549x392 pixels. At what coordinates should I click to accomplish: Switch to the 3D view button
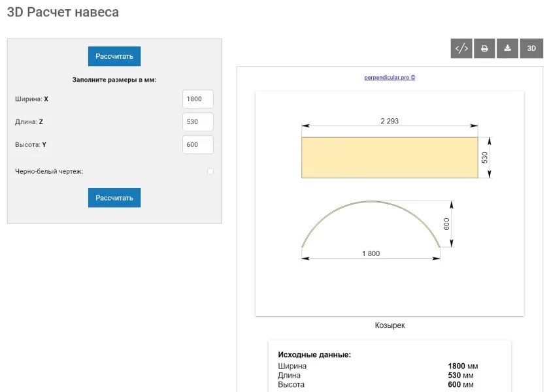[x=531, y=48]
